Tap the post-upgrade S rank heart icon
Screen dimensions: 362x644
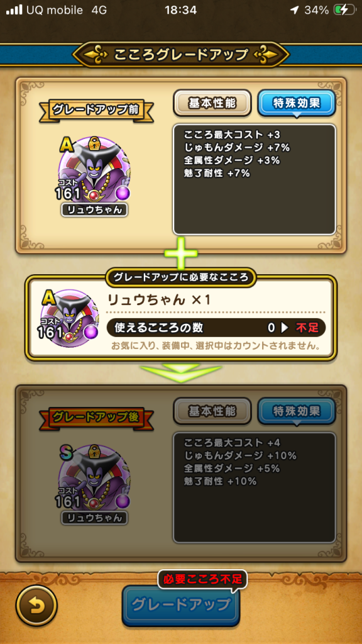coord(94,477)
